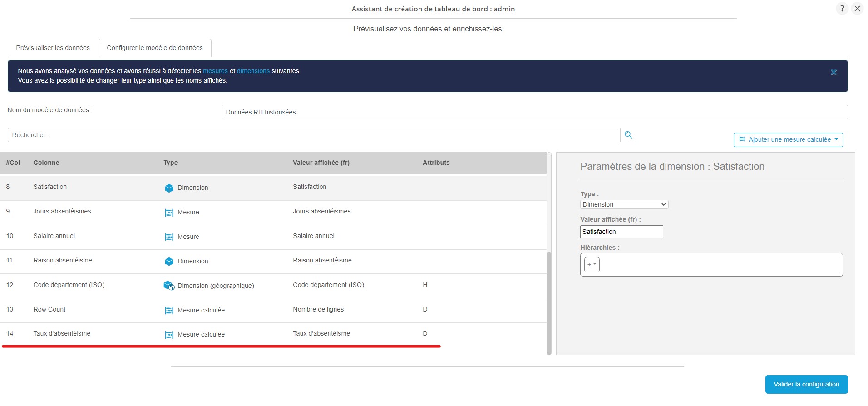Click Valider la configuration button
868x406 pixels.
[806, 384]
